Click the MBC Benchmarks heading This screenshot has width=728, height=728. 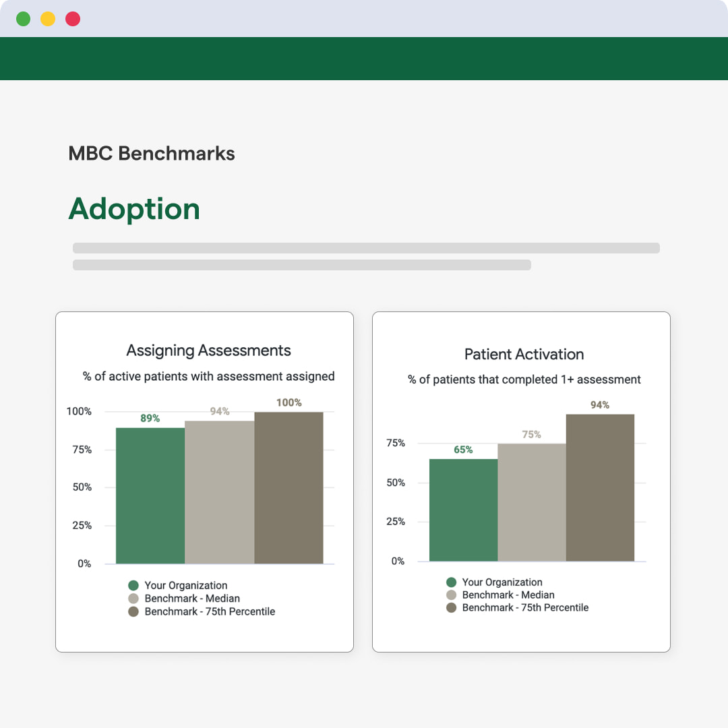coord(152,154)
